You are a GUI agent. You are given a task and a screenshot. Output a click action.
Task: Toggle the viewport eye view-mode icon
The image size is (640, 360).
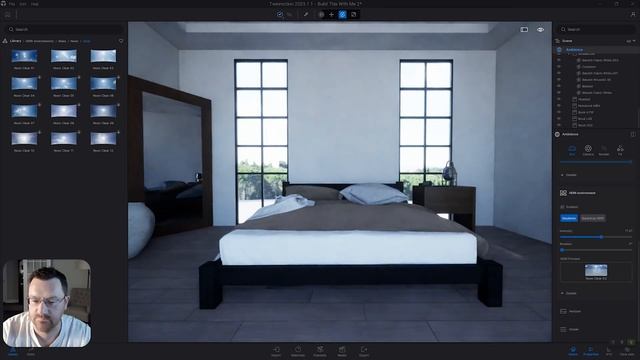coord(540,29)
